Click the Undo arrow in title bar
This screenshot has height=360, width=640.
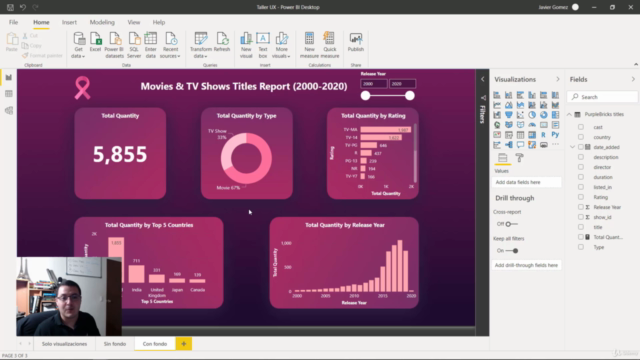[23, 7]
